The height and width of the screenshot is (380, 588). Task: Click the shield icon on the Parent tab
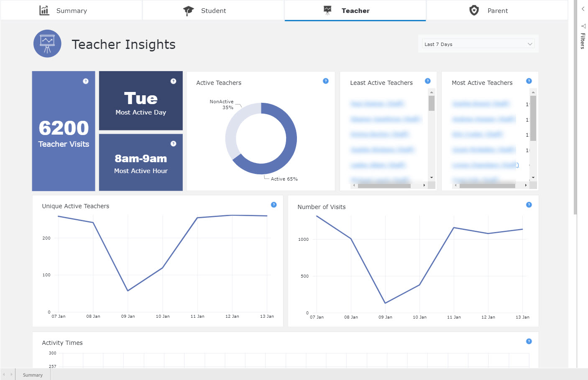[x=474, y=10]
